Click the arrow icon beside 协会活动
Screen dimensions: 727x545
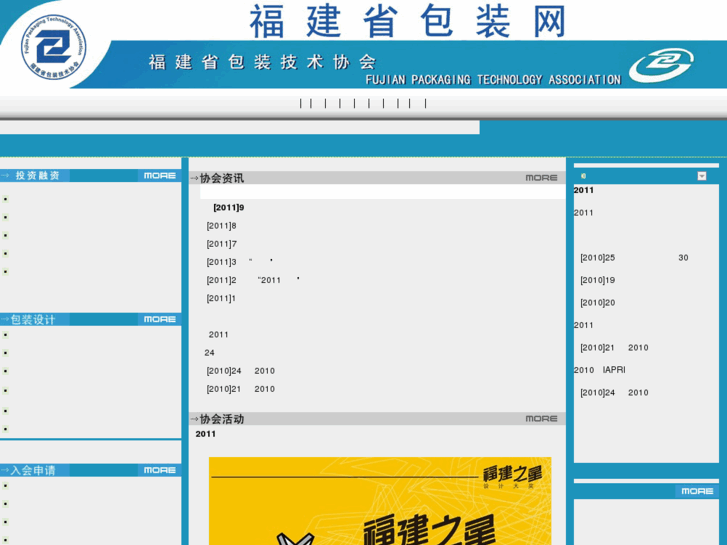[x=194, y=419]
